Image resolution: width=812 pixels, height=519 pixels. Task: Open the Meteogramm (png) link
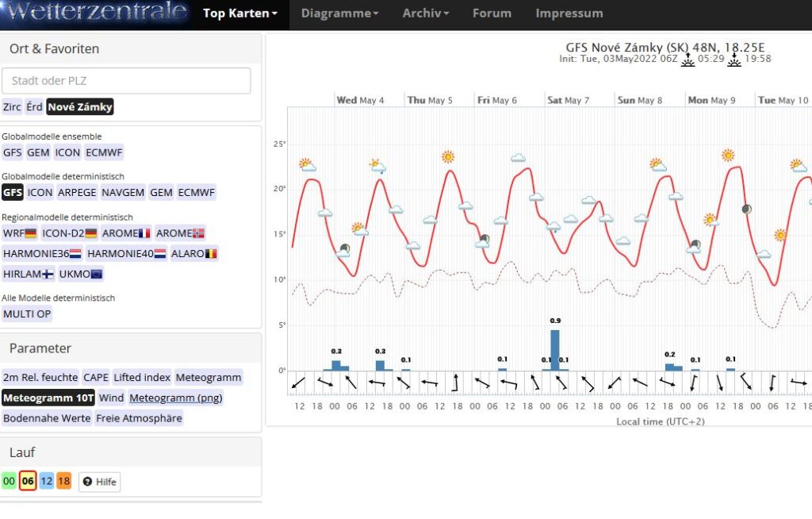tap(176, 398)
